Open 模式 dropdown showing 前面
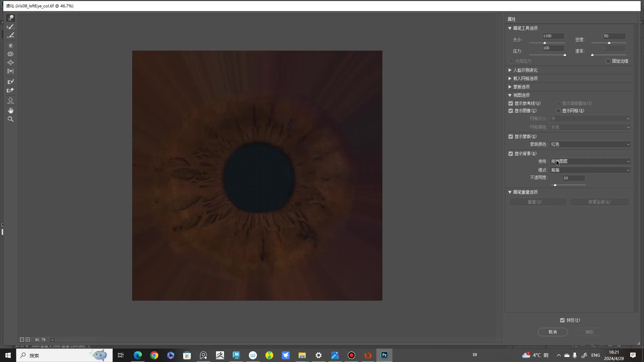This screenshot has height=362, width=644. (590, 170)
